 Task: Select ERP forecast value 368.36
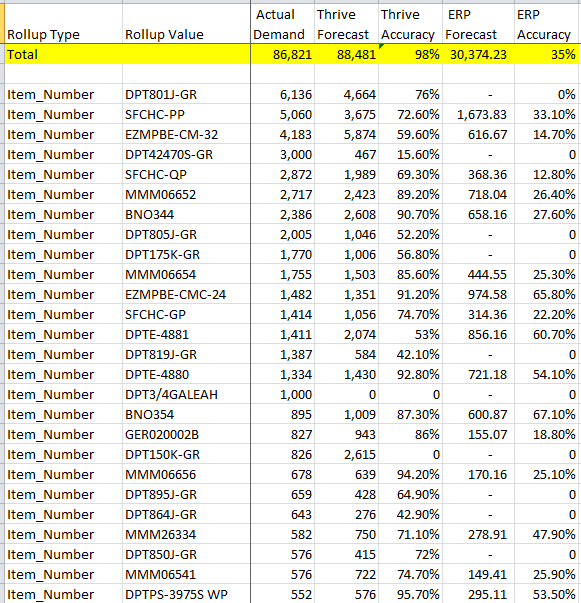point(478,174)
